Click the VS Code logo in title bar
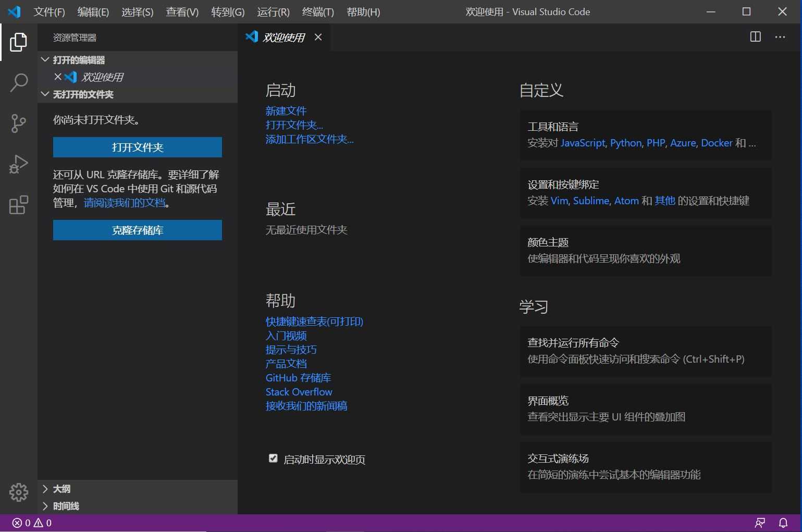This screenshot has height=532, width=802. coord(14,11)
